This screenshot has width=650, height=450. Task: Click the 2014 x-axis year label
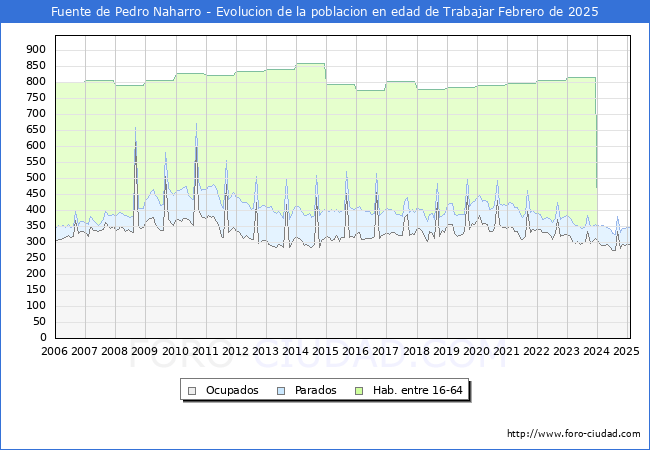point(295,351)
